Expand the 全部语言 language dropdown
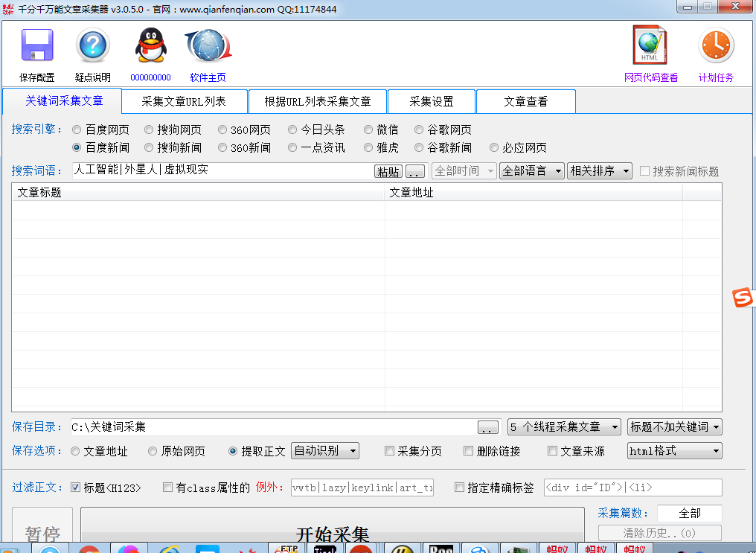 pyautogui.click(x=532, y=170)
